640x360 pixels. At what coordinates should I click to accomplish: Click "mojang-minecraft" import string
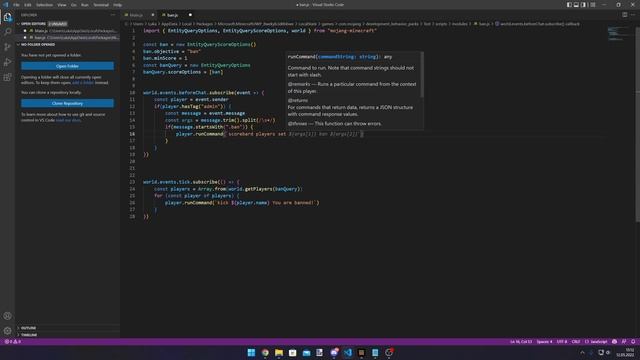[352, 31]
